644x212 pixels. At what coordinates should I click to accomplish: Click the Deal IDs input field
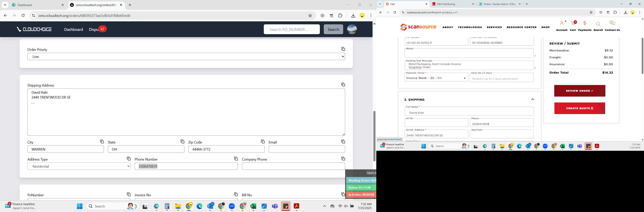coord(502,78)
